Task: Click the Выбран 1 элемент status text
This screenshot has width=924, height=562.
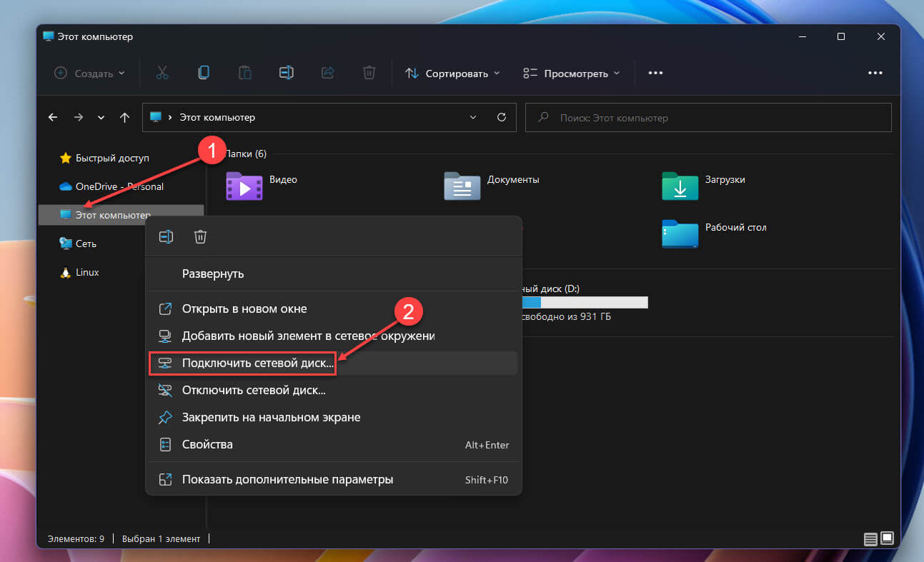Action: [x=162, y=538]
